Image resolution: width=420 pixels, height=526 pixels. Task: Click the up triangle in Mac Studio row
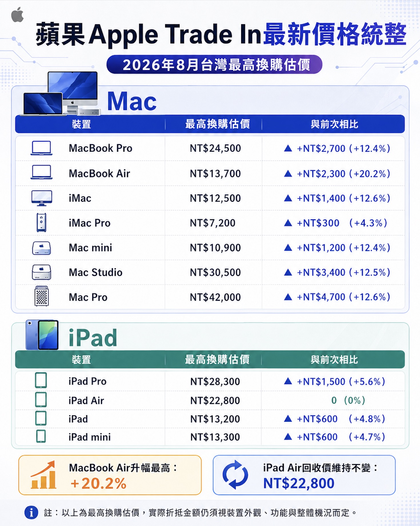coord(288,272)
